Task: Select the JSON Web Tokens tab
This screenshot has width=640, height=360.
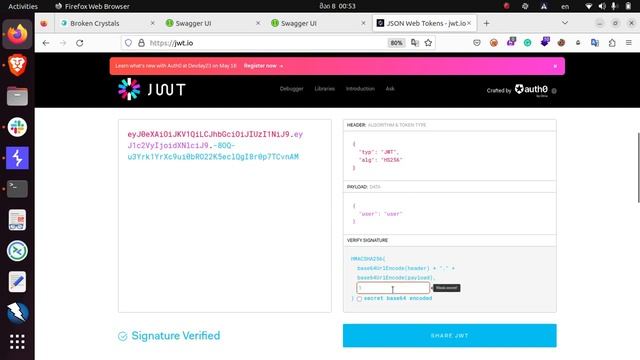Action: [x=424, y=23]
